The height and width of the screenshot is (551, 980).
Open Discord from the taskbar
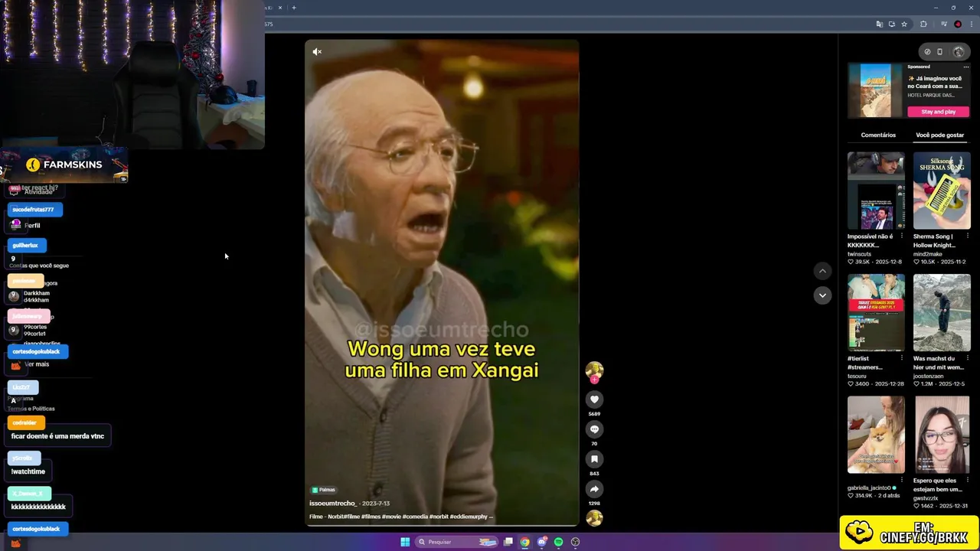(541, 542)
